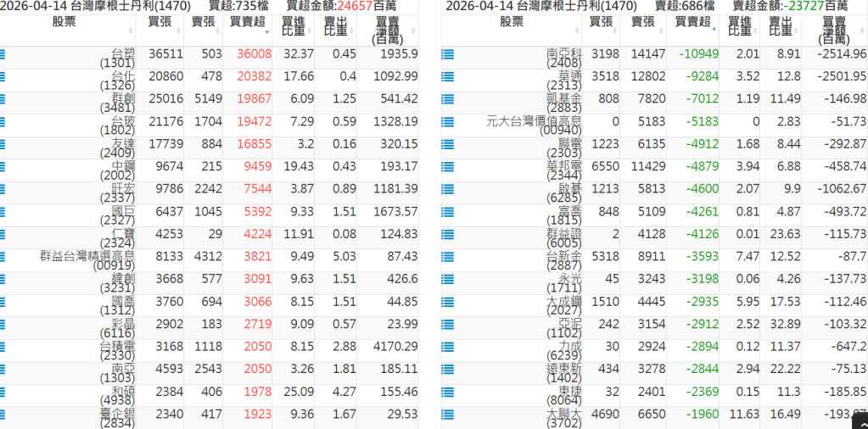The height and width of the screenshot is (429, 868).
Task: Sort the 賣超 table by 賣出比重 header
Action: [781, 26]
